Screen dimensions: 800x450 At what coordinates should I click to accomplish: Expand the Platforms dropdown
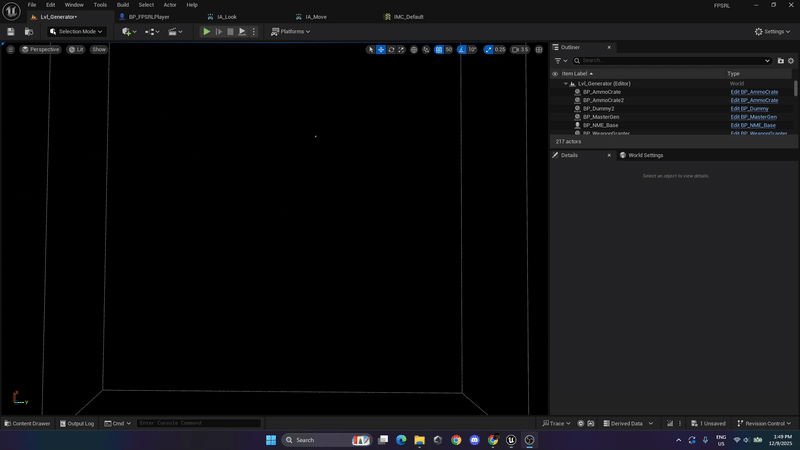coord(290,32)
